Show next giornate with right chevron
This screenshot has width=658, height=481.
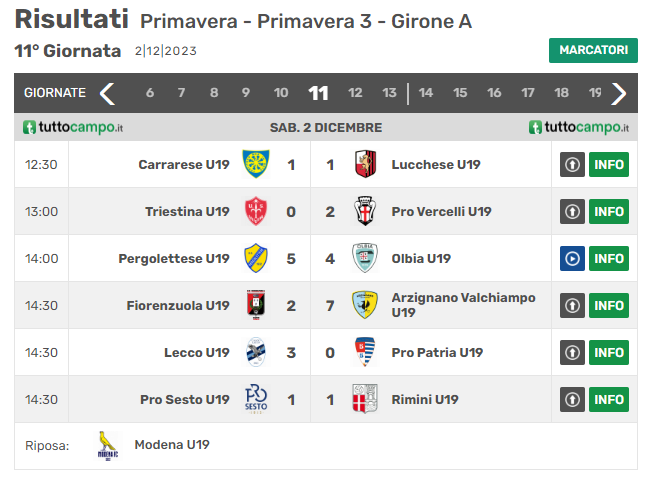pyautogui.click(x=619, y=93)
